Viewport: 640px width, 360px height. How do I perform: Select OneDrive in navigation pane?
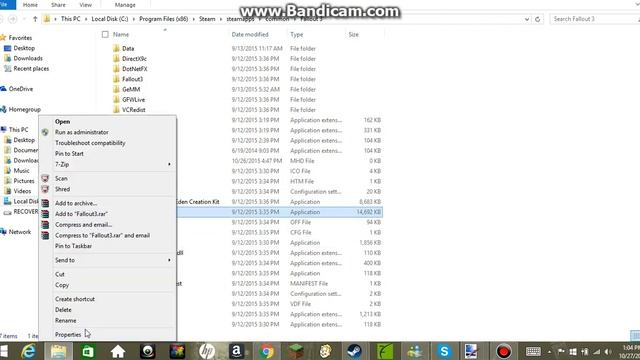coord(20,89)
